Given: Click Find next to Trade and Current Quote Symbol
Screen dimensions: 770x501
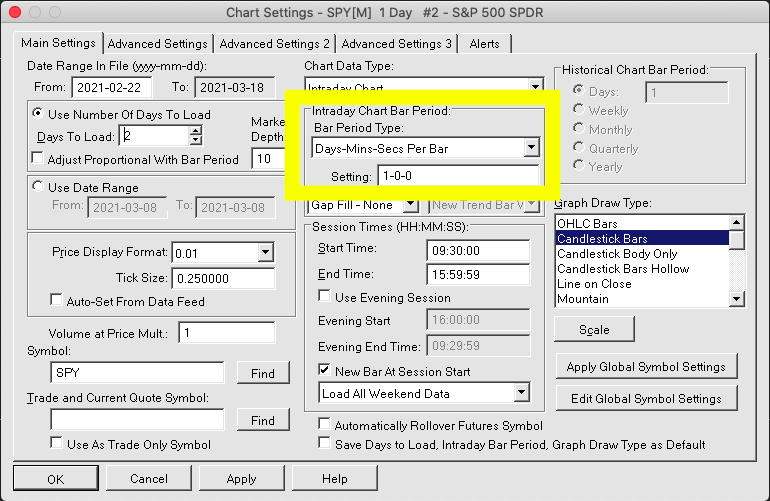Looking at the screenshot, I should click(x=263, y=420).
